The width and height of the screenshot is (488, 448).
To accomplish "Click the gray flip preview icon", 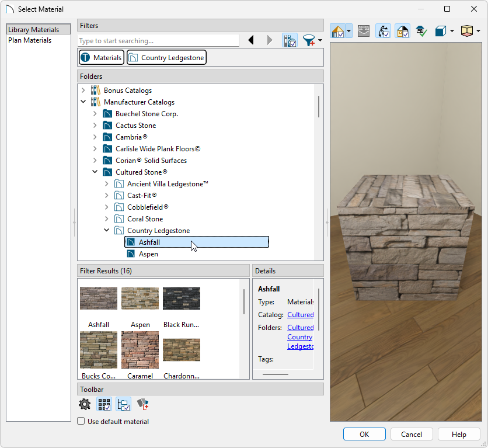I will [x=364, y=30].
